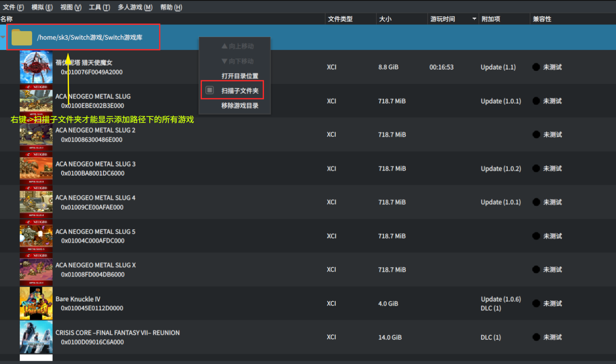Select the METAL SLUG 2 cover art

[x=36, y=134]
